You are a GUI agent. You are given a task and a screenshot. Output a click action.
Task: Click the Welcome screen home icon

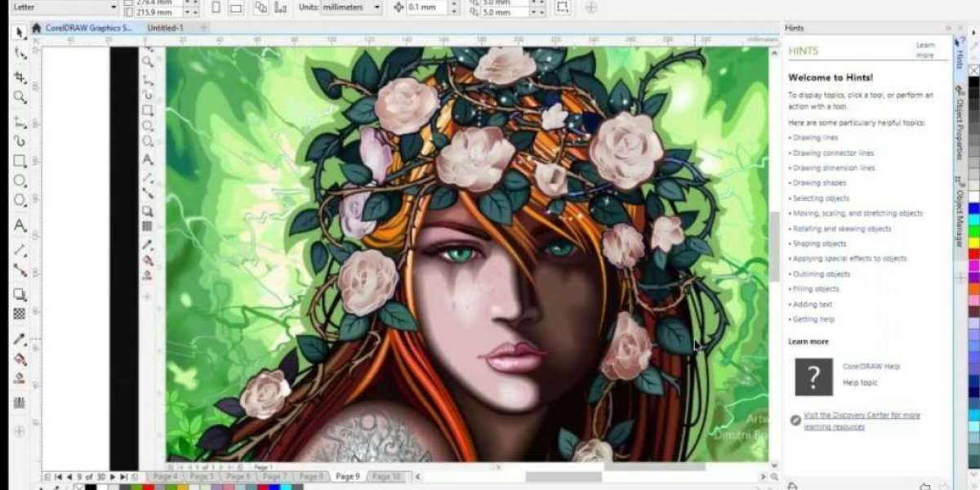36,28
